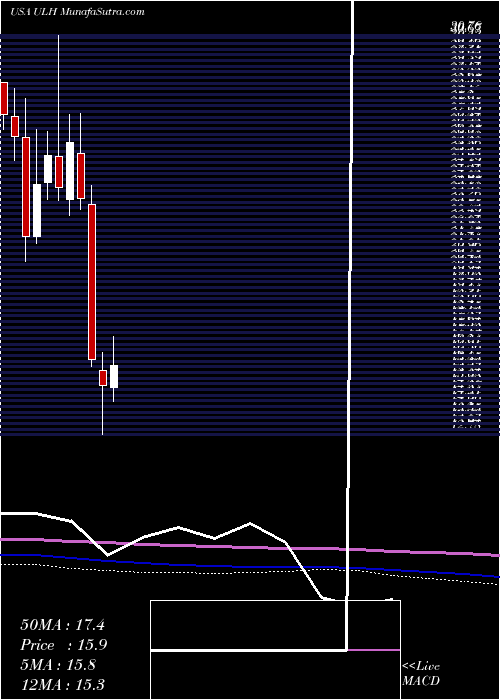The image size is (500, 700).
Task: Open the '<<Live MACD' label
Action: 421,674
